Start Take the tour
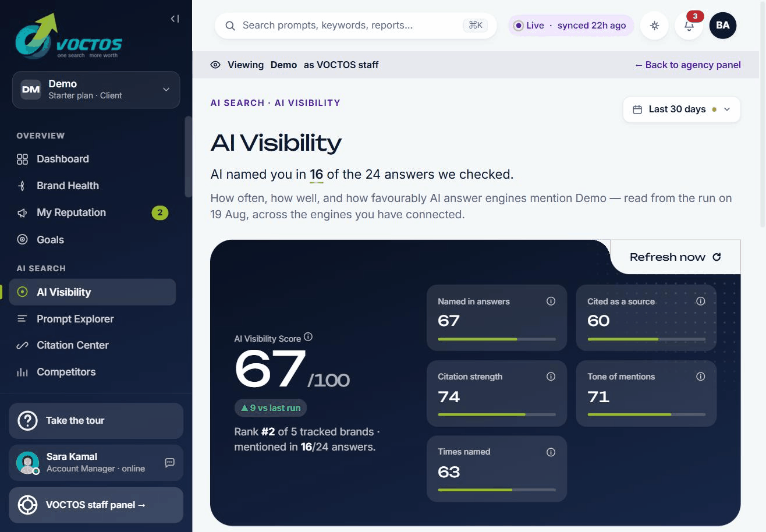 (96, 420)
